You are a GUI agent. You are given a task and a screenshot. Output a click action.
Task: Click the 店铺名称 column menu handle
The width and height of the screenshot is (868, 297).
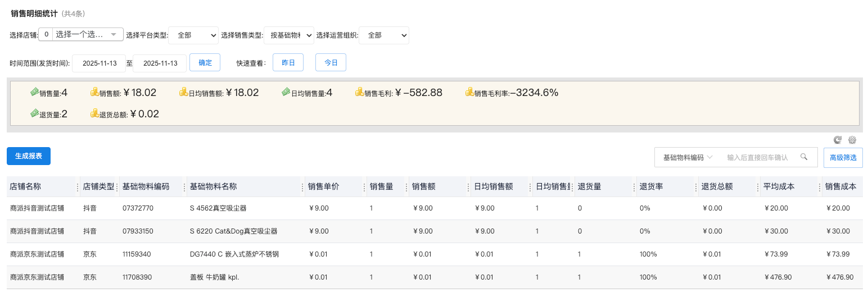pyautogui.click(x=78, y=187)
